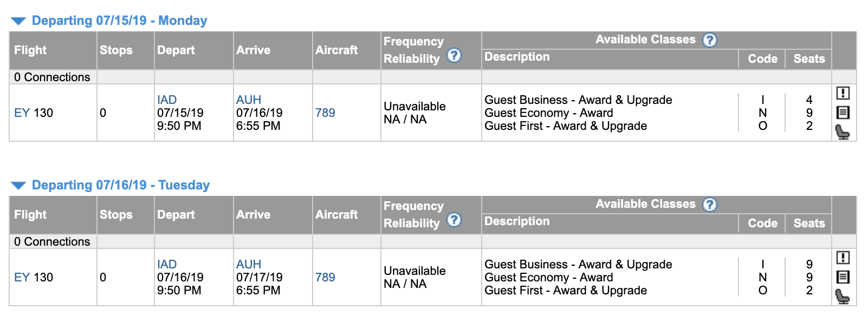
Task: Open the EY airline link on Tuesday's flight
Action: pos(22,278)
